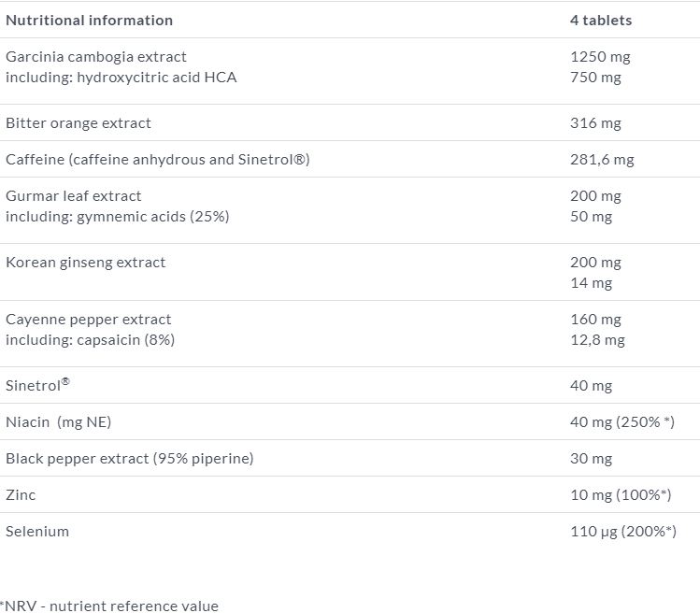Screen dimensions: 700x613
Task: Click the 'Gurmar leaf extract' label
Action: (x=74, y=195)
